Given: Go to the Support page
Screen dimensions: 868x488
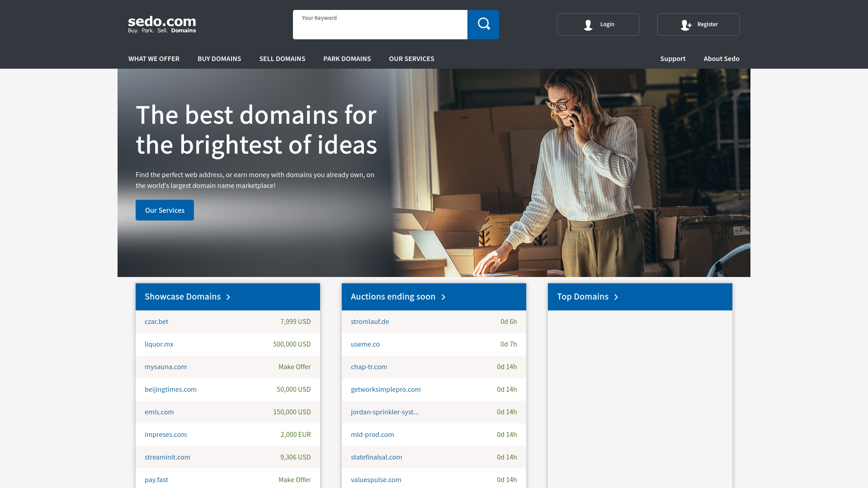Looking at the screenshot, I should [x=673, y=59].
